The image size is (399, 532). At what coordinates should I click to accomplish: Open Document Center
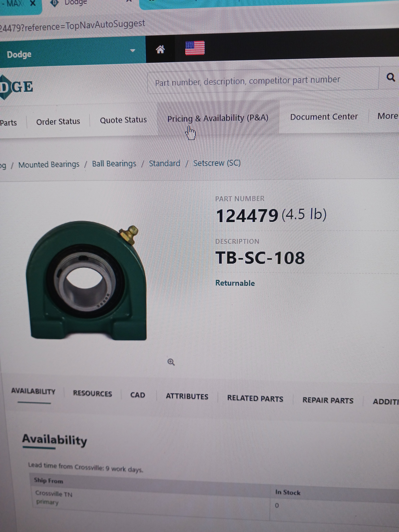point(324,117)
